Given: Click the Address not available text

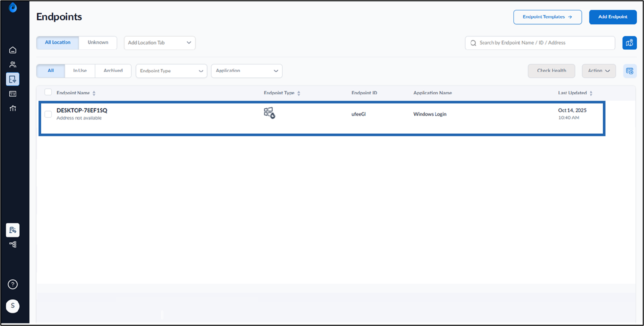Looking at the screenshot, I should 79,118.
